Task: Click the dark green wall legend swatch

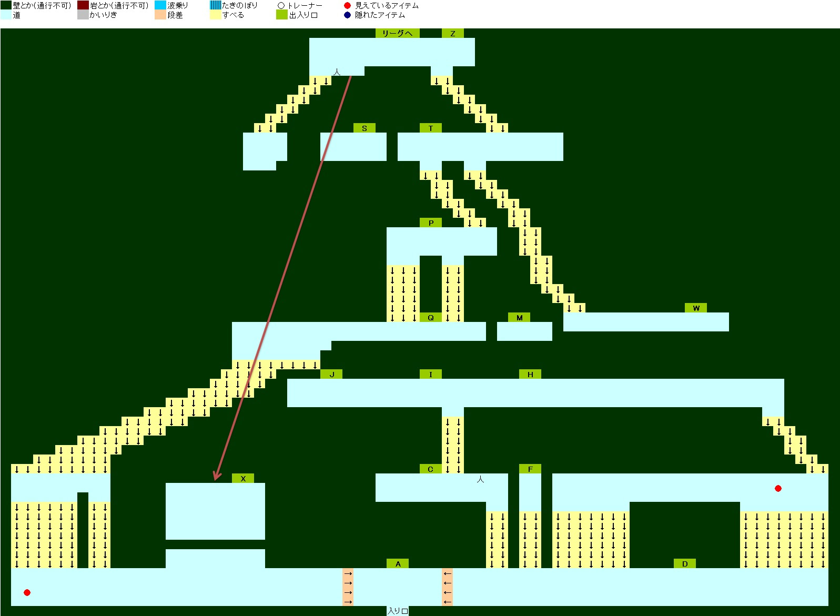Action: point(6,5)
